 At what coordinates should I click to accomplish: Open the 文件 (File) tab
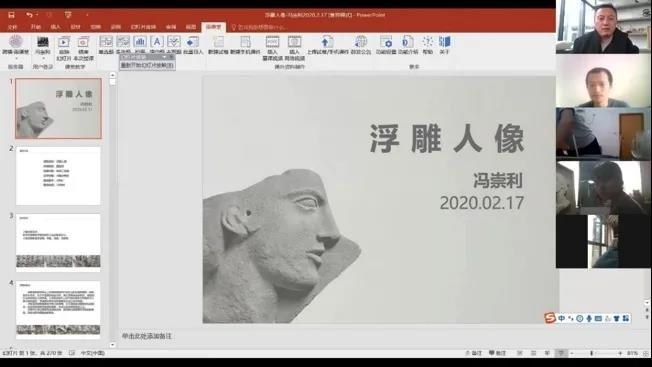[x=12, y=27]
